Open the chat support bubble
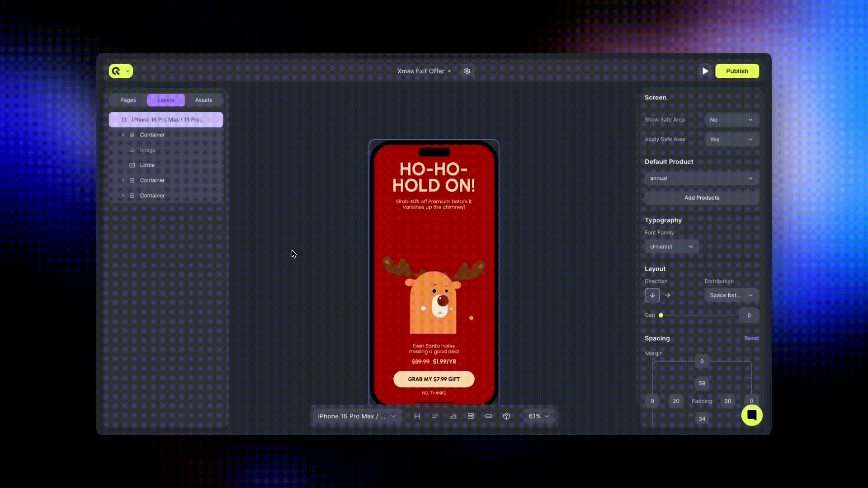 click(x=751, y=415)
